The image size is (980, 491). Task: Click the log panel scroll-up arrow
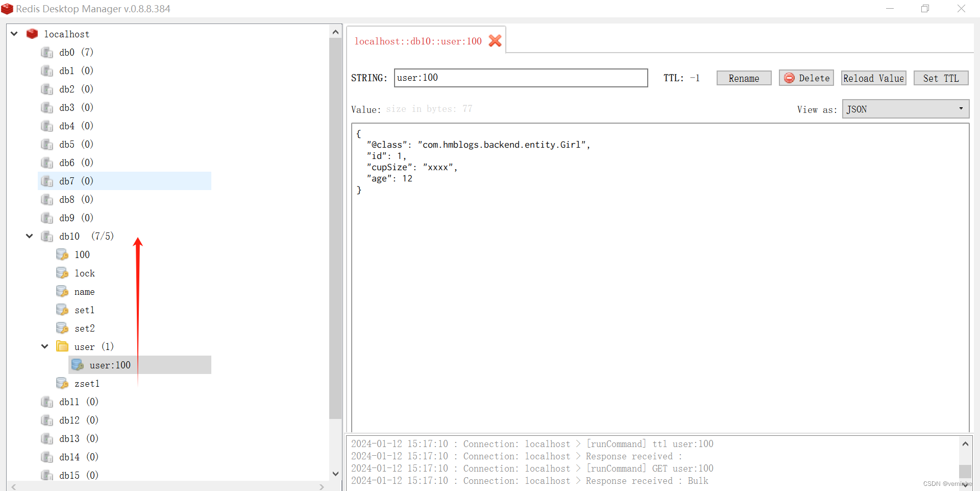[x=965, y=444]
